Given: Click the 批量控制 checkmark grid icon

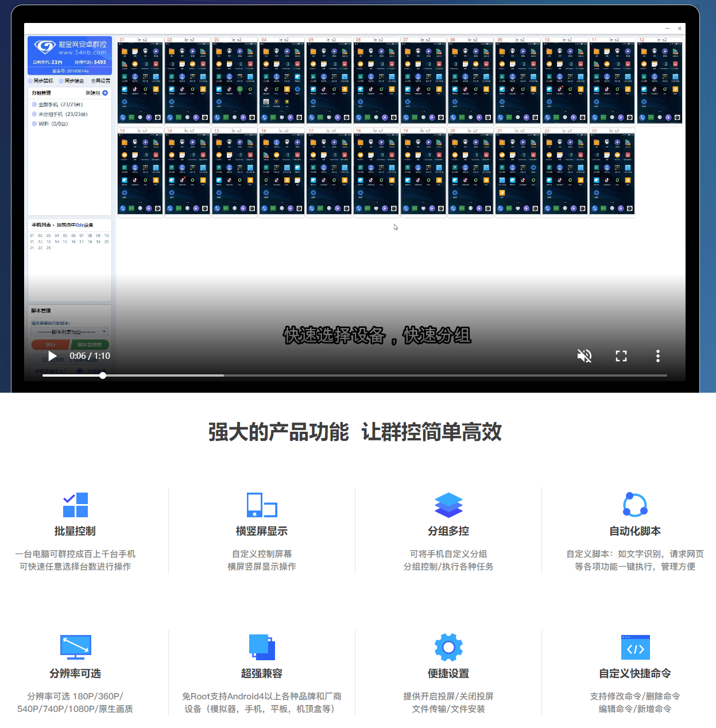Looking at the screenshot, I should (75, 505).
